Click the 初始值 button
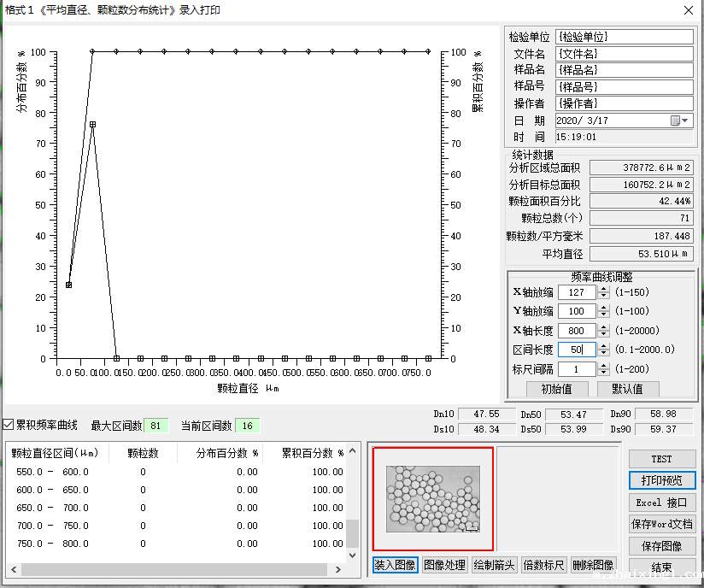 556,389
